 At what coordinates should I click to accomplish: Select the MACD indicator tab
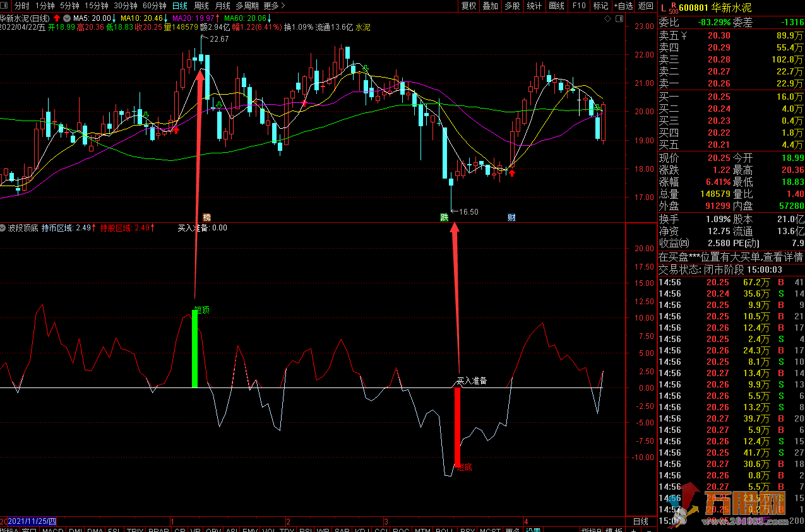point(53,530)
